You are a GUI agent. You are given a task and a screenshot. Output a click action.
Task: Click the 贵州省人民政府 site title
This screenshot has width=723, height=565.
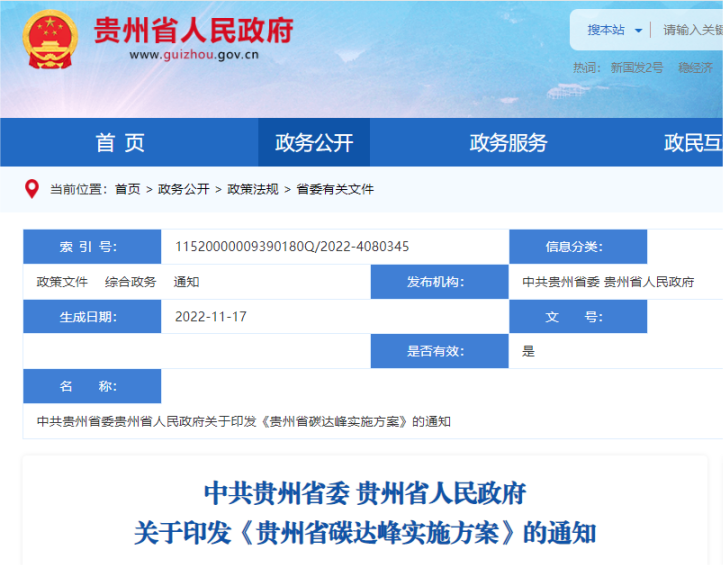click(193, 30)
